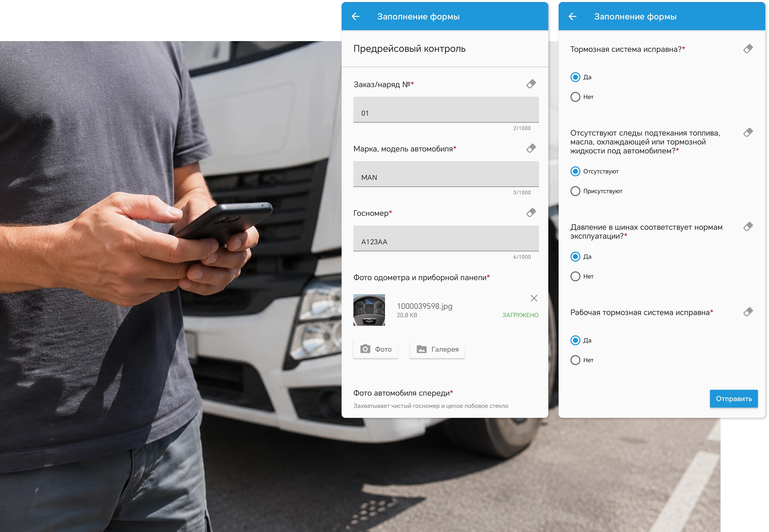Click the Предрейсовый контроль heading
Viewport: 769px width, 532px height.
click(x=409, y=49)
